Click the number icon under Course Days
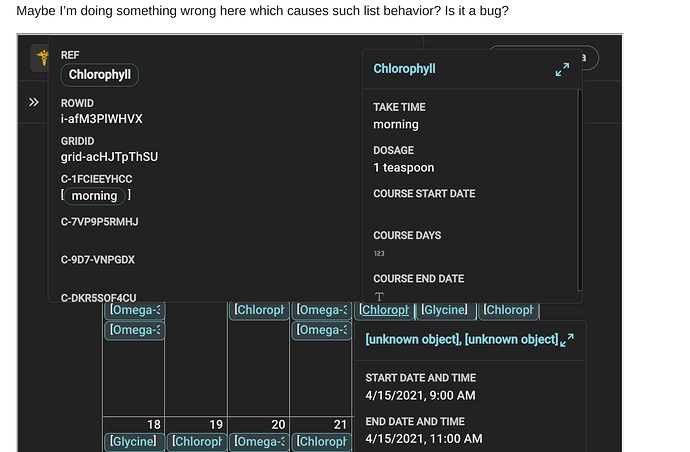 pos(379,254)
